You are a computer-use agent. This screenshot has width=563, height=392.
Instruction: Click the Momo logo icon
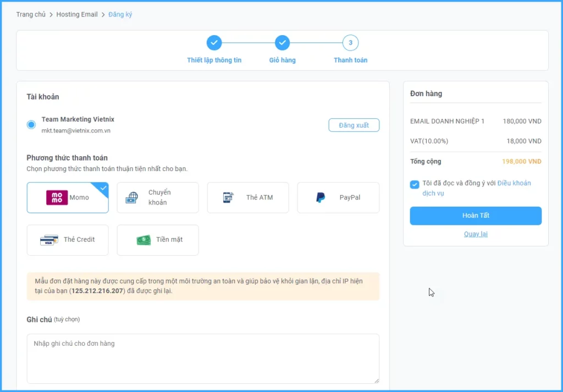click(57, 197)
